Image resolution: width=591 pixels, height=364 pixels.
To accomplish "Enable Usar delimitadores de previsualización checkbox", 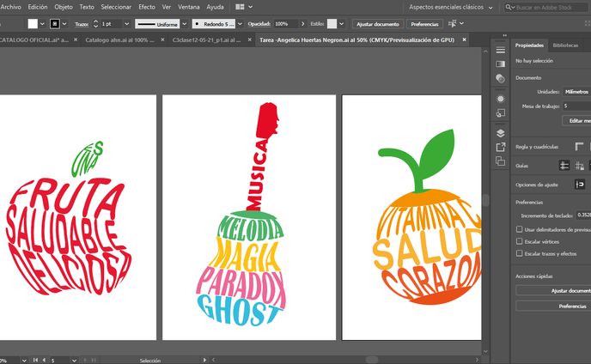I will [520, 229].
